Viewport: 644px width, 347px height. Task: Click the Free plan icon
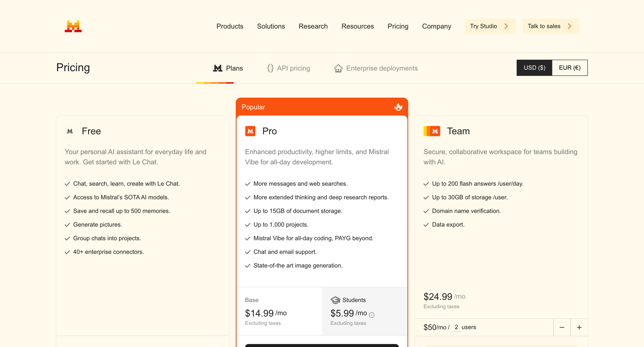[70, 131]
